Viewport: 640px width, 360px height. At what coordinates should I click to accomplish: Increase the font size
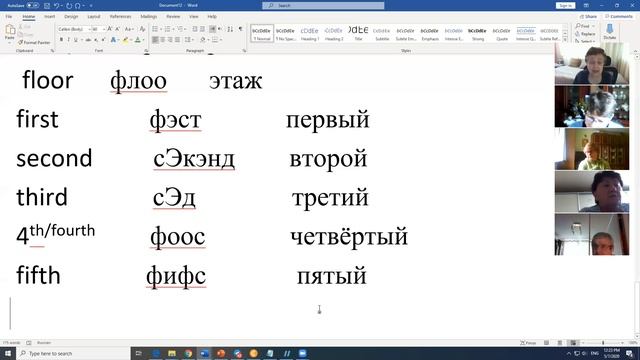(x=110, y=29)
